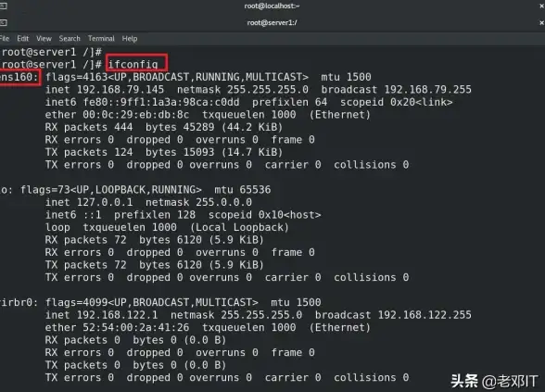Viewport: 545px width, 392px height.
Task: Click MAC address 52:54:00:2a:41:26
Action: (136, 327)
